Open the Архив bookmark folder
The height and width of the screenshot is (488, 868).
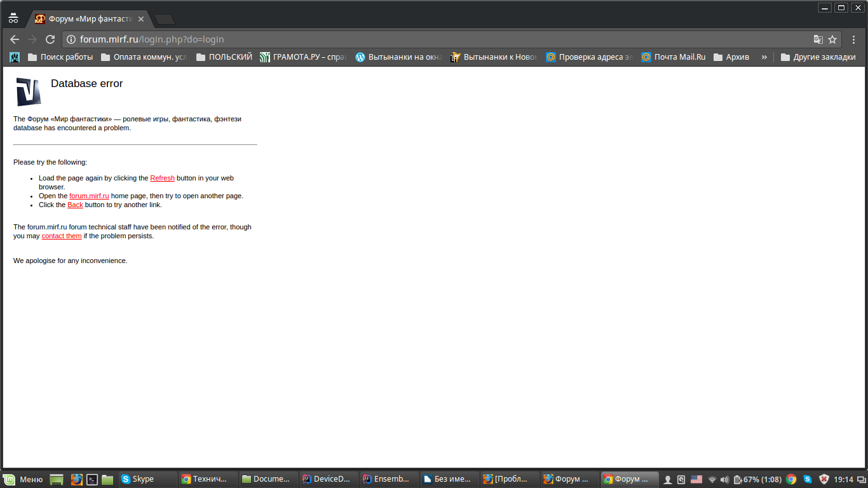(731, 57)
